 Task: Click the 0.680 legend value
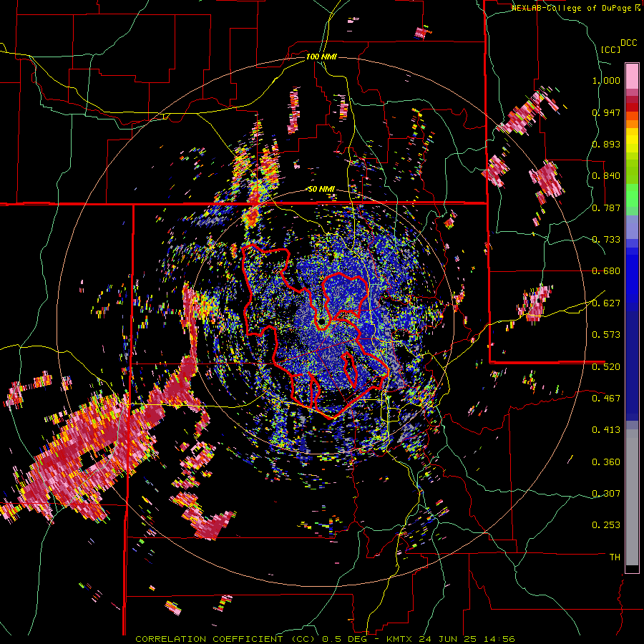coord(606,271)
